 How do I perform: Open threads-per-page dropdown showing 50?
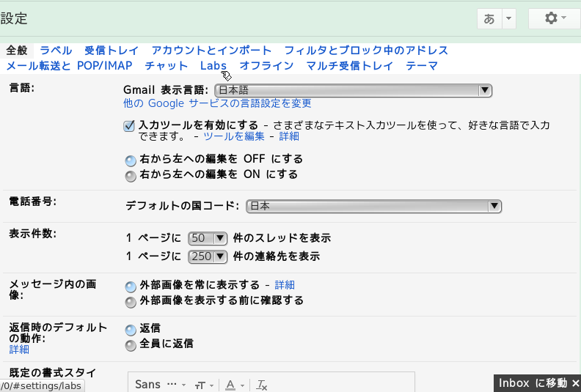208,238
